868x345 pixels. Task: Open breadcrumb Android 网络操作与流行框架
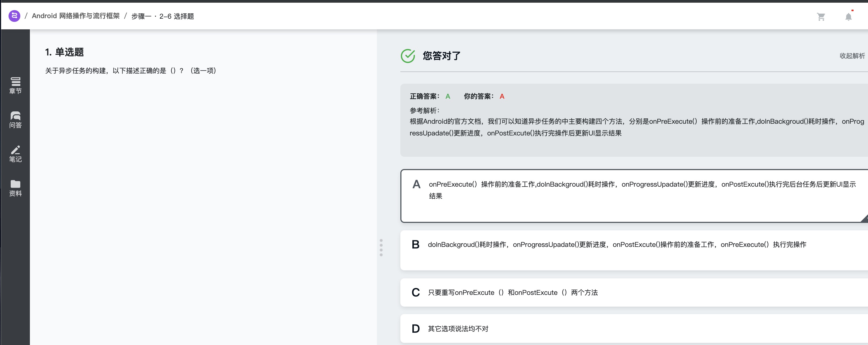pos(76,16)
